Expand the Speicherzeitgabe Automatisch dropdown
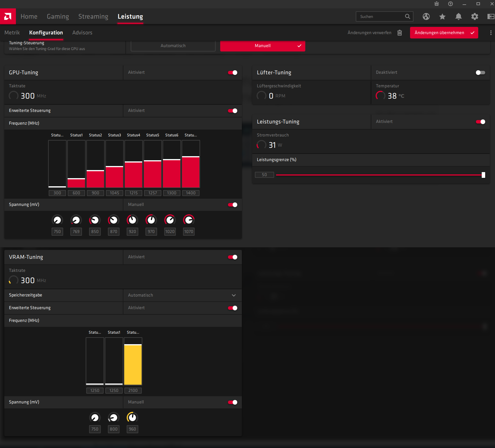 click(x=182, y=295)
